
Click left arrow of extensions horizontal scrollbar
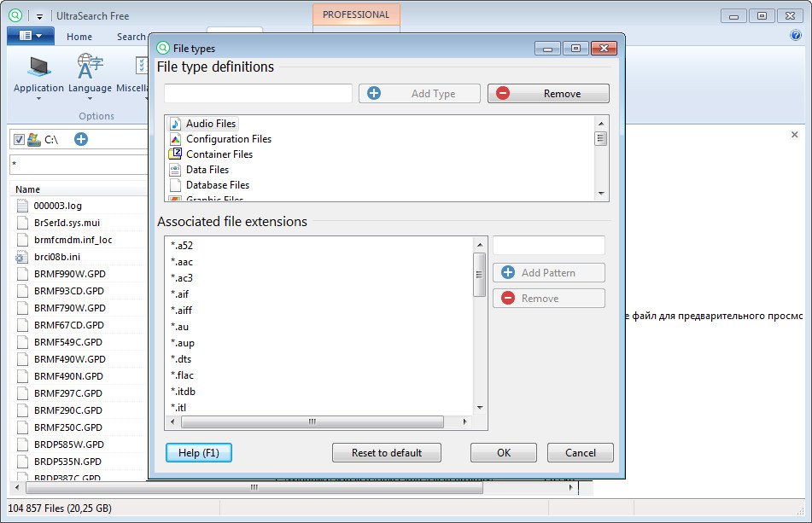pyautogui.click(x=173, y=421)
